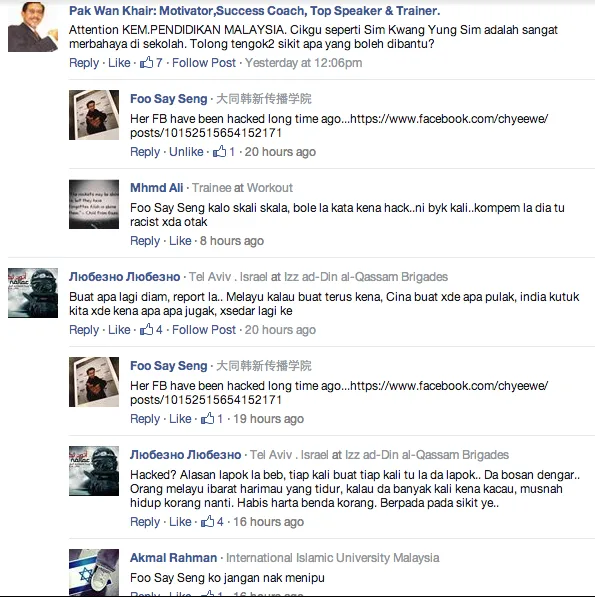Viewport: 595px width, 597px height.
Task: Click thumbs-up icon on the 'Hacked? Alasan lapok' reply
Action: click(207, 521)
